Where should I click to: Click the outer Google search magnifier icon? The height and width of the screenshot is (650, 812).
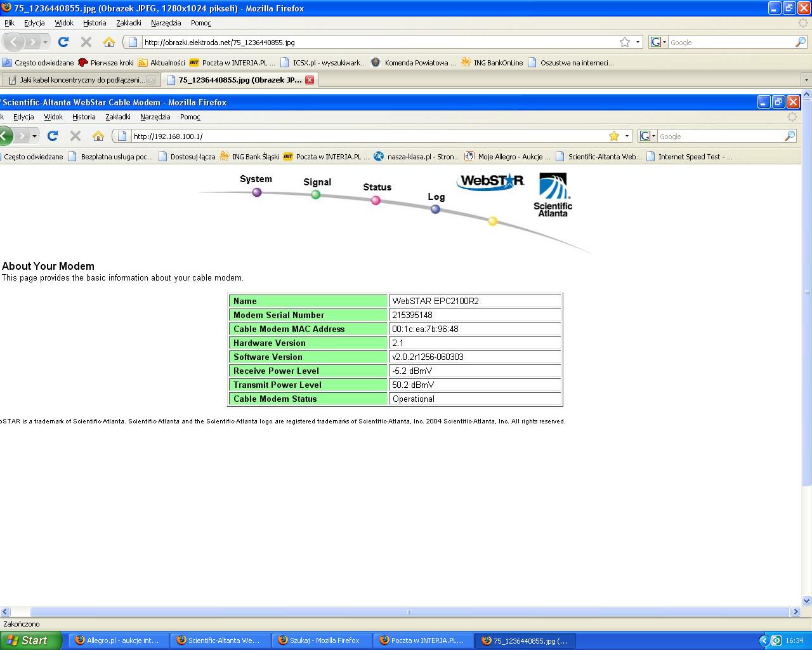pyautogui.click(x=801, y=42)
